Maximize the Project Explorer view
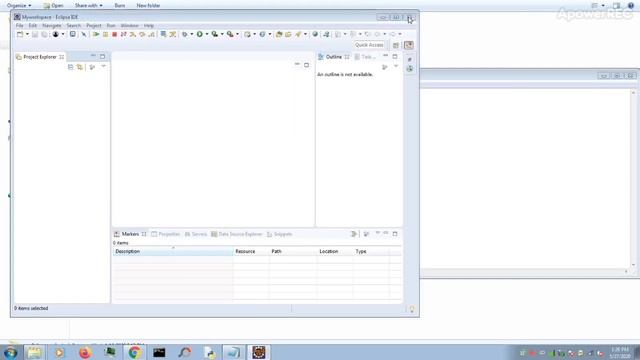640x360 pixels. (102, 56)
